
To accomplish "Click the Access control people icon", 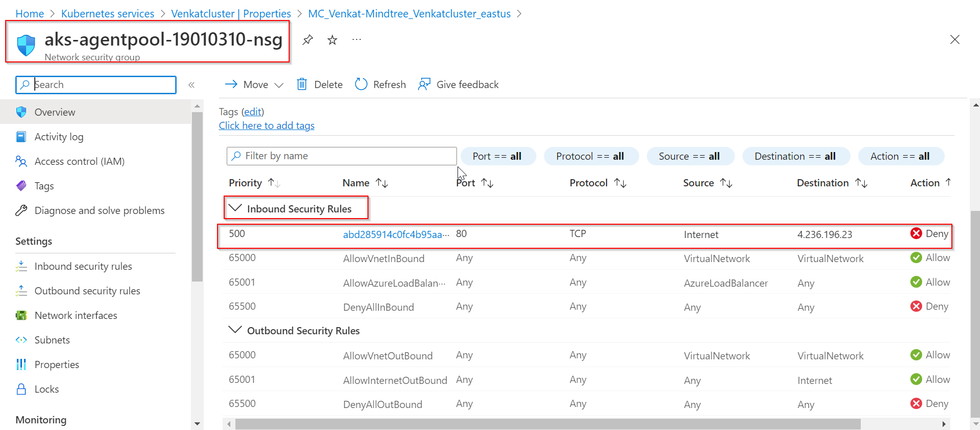I will 21,161.
